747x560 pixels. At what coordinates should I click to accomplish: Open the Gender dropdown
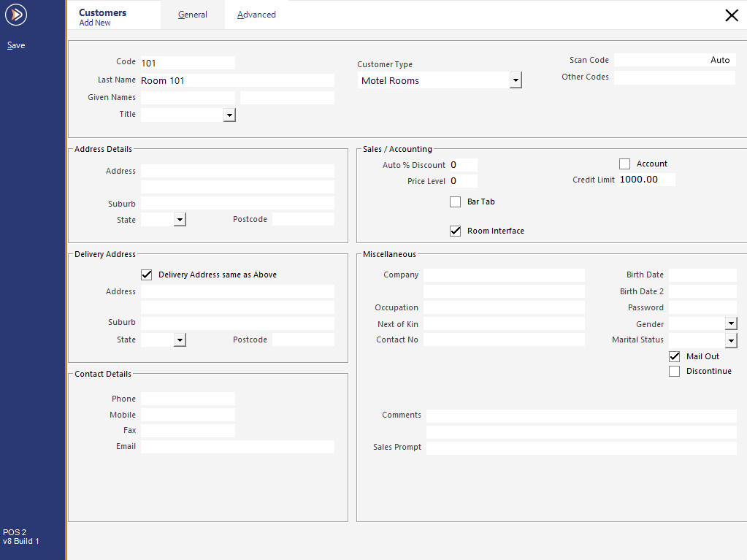point(731,323)
